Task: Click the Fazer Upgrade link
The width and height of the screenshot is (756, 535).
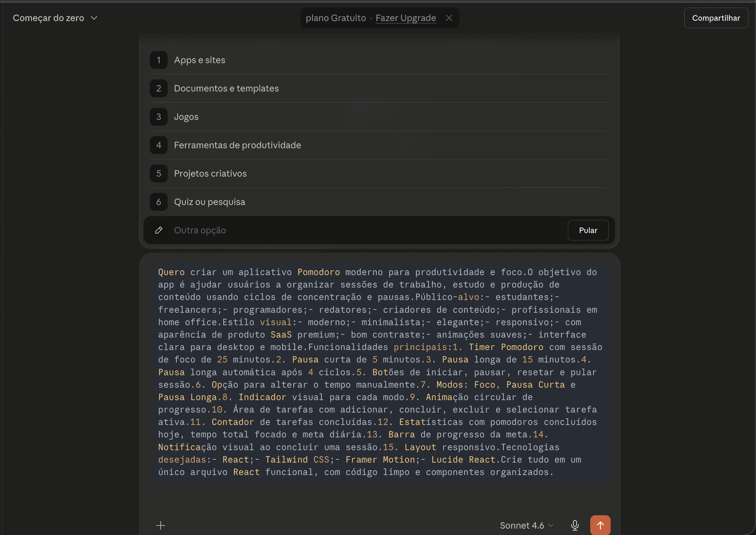Action: tap(406, 18)
